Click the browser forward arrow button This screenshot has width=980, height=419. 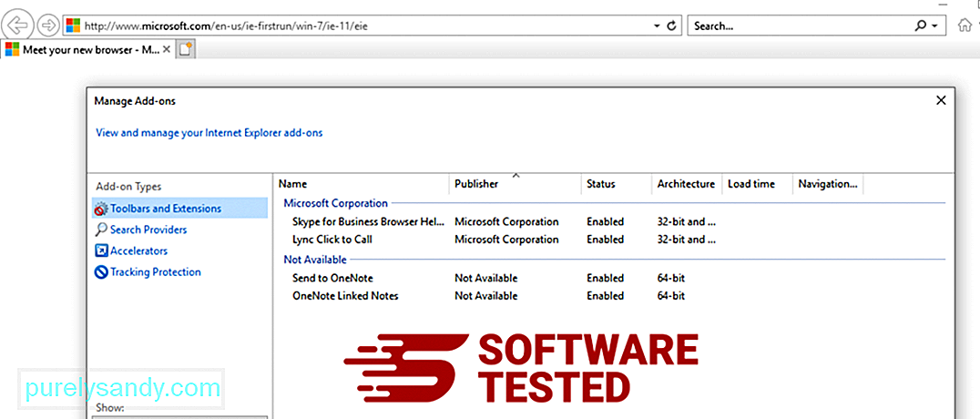coord(47,26)
